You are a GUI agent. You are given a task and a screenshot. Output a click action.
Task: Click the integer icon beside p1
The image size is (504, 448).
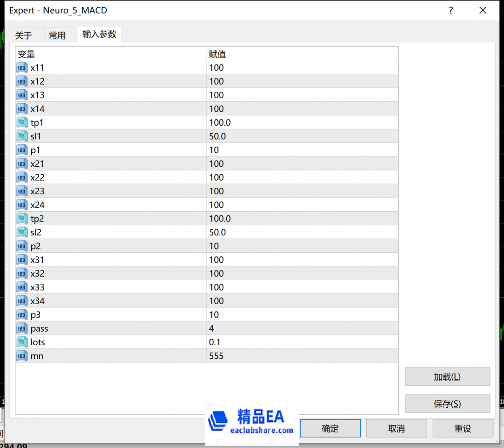22,150
